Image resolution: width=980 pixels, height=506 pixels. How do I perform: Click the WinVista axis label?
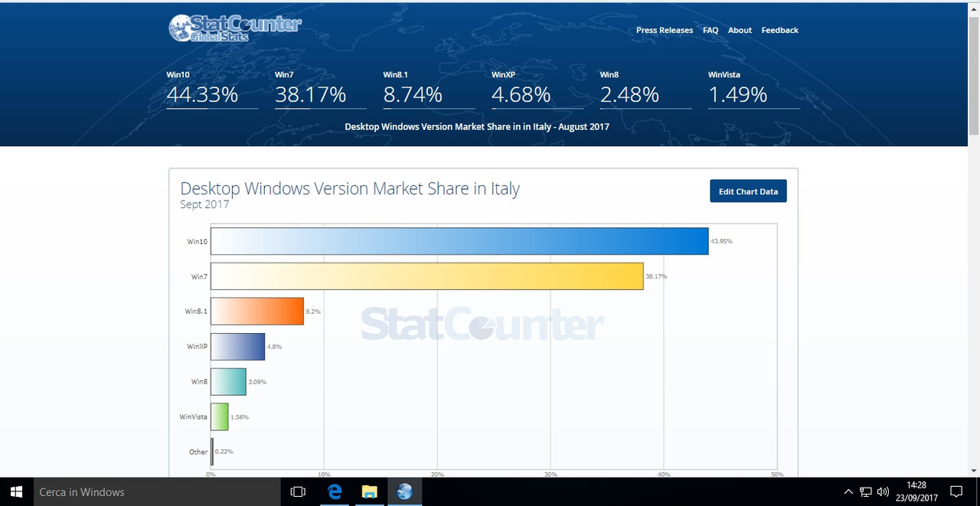(x=193, y=417)
